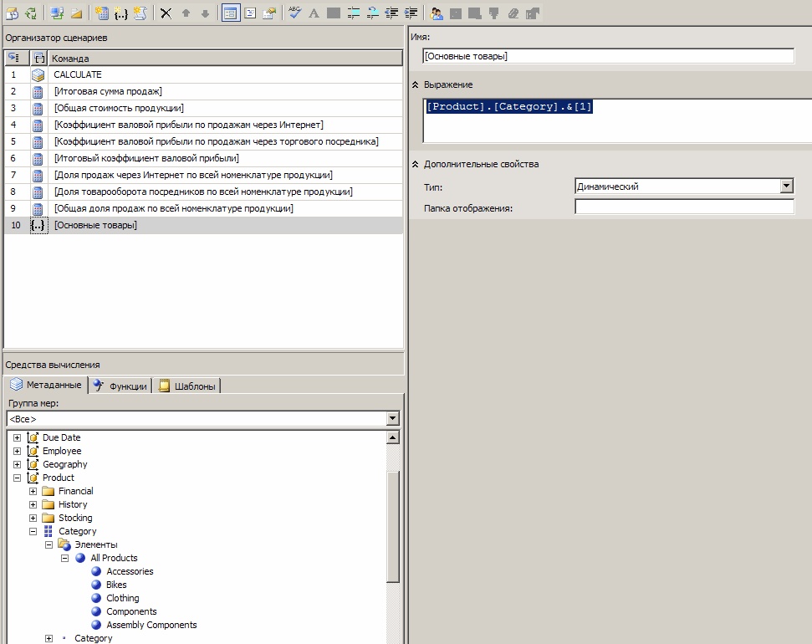812x644 pixels.
Task: Open the Группа мер dropdown
Action: pyautogui.click(x=393, y=418)
